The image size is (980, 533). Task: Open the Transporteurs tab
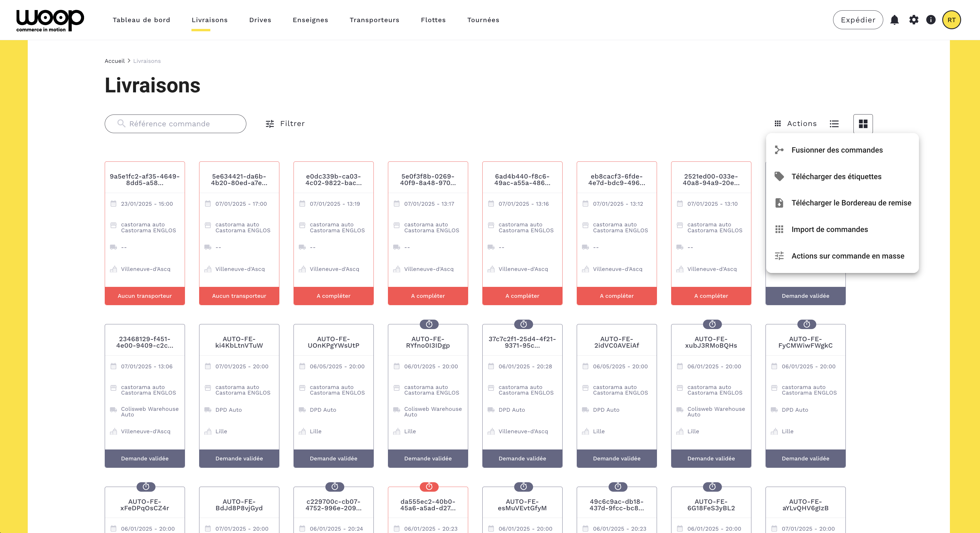tap(374, 20)
